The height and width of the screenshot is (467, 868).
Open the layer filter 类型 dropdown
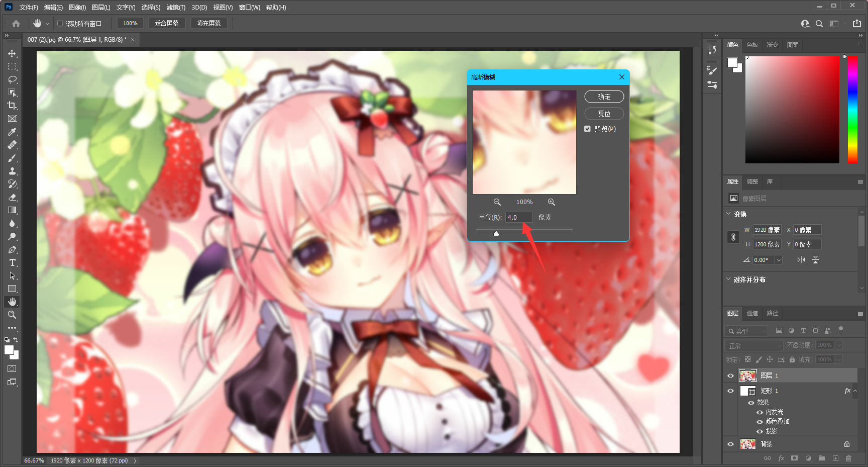746,331
